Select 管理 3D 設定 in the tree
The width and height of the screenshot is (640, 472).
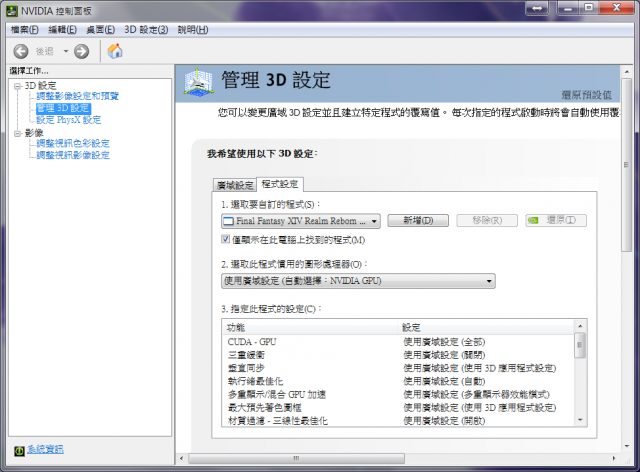point(63,108)
